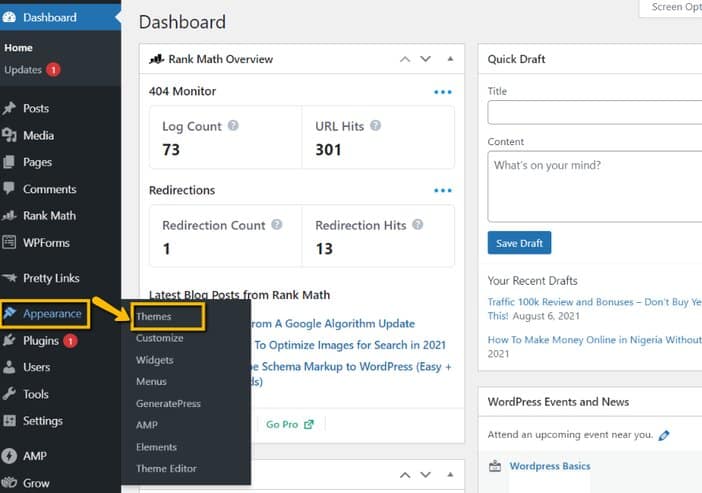Click the Plugins plug icon

pyautogui.click(x=9, y=341)
